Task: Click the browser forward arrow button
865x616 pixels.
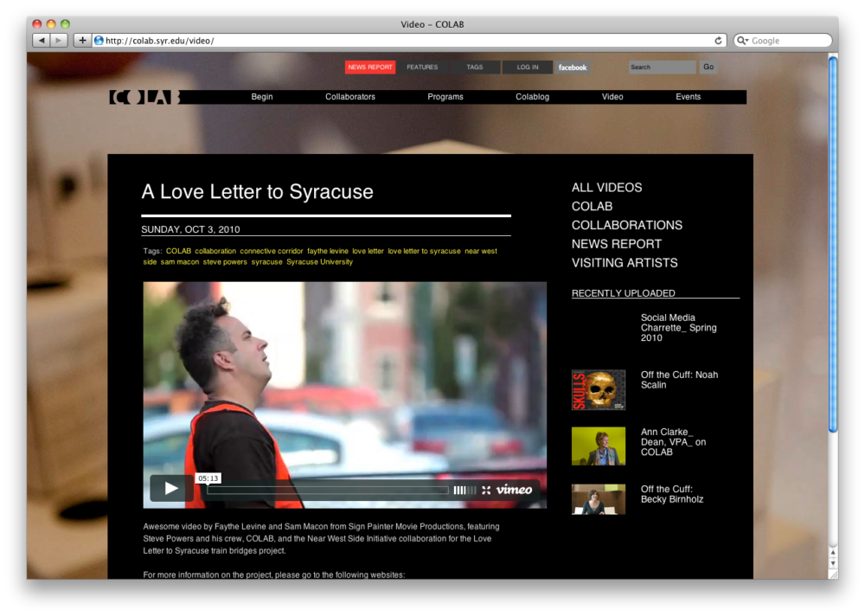Action: [x=59, y=41]
